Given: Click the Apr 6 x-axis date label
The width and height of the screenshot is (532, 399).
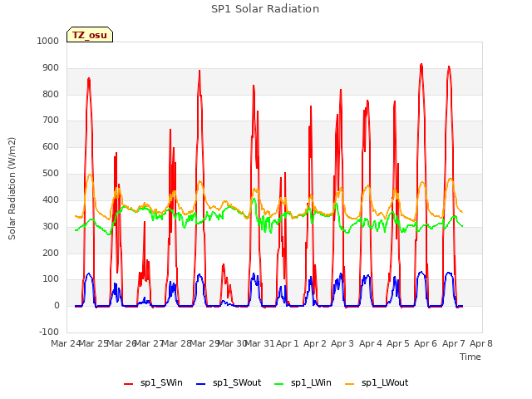Looking at the screenshot, I should 426,343.
